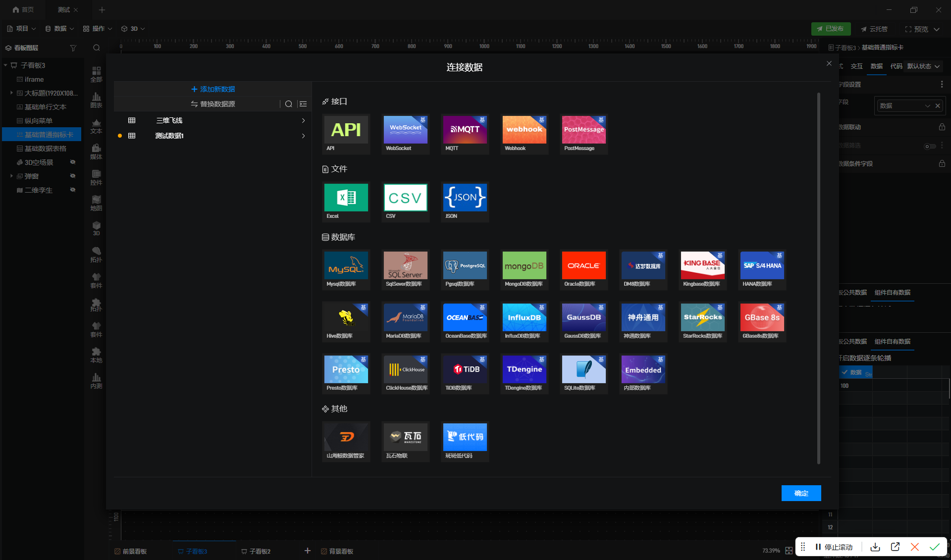Expand the 大标题 layer group
Screen dimensions: 951x560
click(x=11, y=93)
